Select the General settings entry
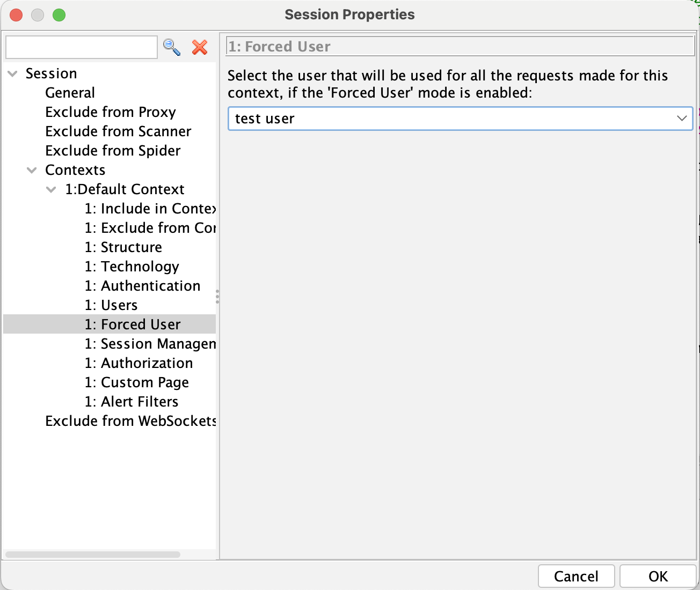The image size is (700, 590). (x=70, y=92)
